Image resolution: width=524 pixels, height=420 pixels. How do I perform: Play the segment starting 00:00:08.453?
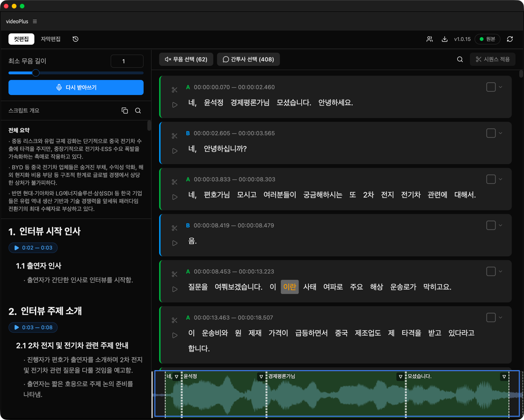coord(175,289)
